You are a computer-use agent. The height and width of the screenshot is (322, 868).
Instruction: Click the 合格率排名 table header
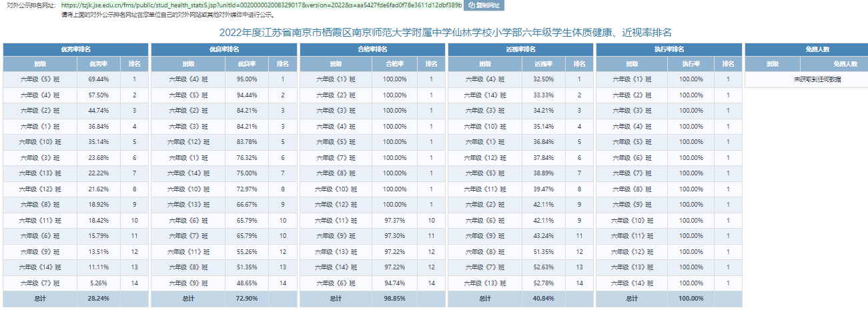pos(372,49)
